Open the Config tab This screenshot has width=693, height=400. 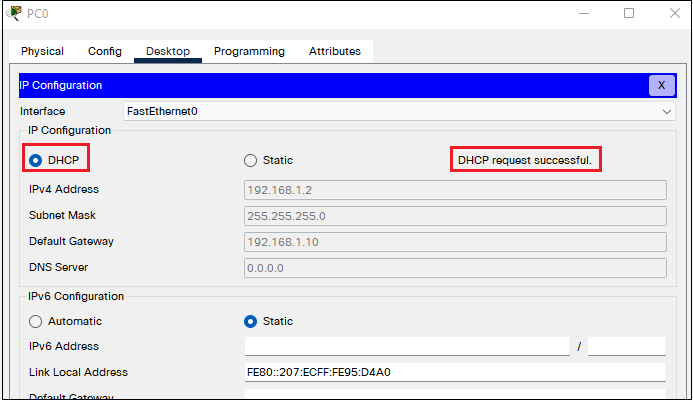tap(105, 51)
